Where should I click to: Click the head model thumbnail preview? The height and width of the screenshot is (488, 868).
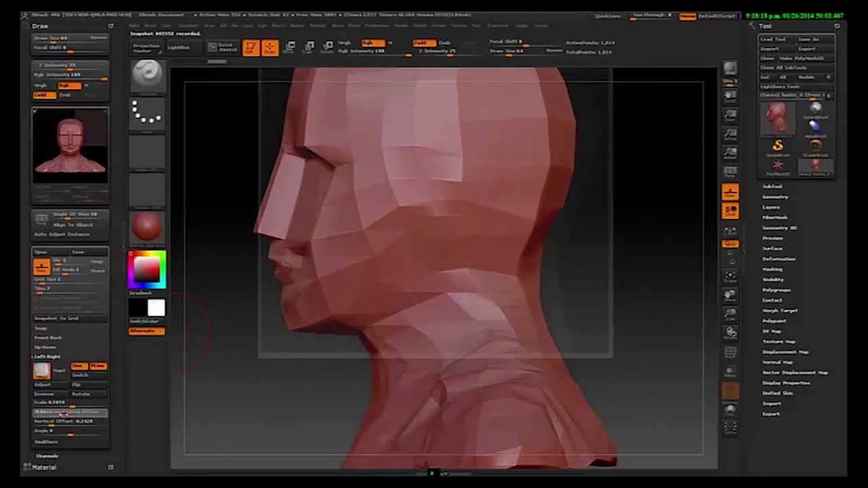pyautogui.click(x=70, y=144)
